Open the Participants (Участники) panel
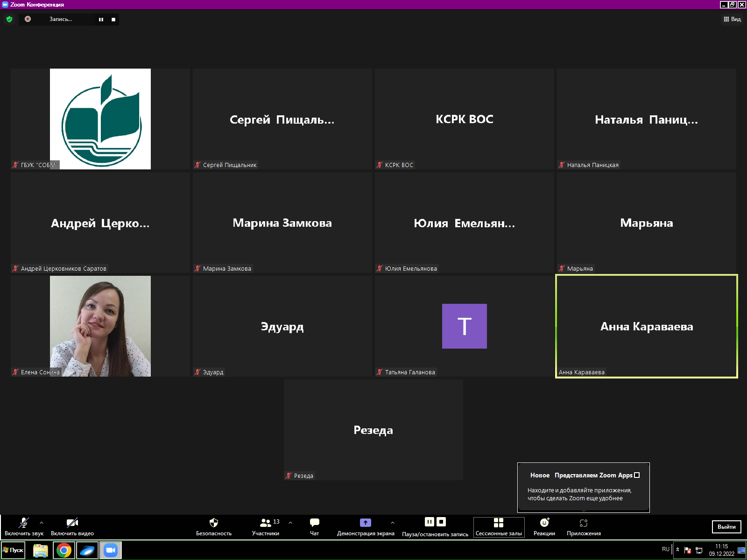Image resolution: width=747 pixels, height=560 pixels. click(x=266, y=523)
